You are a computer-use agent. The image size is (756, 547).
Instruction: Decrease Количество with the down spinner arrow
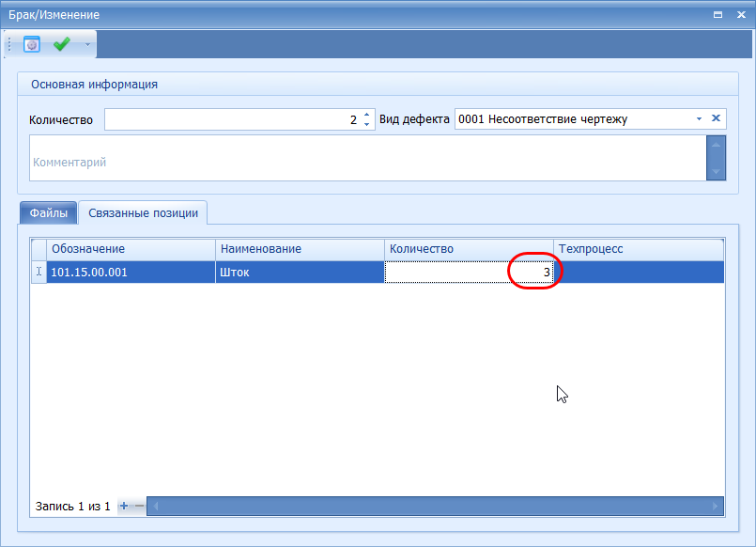(x=366, y=125)
